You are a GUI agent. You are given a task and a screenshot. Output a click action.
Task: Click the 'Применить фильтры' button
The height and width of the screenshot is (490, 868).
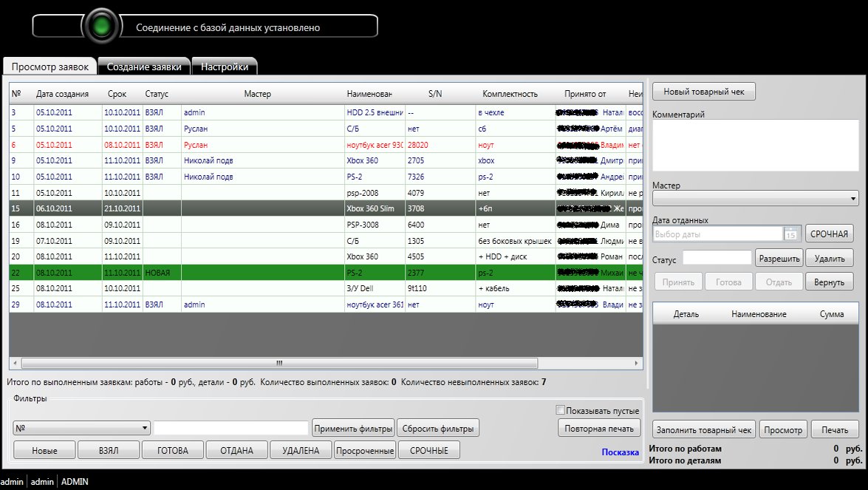(x=353, y=429)
